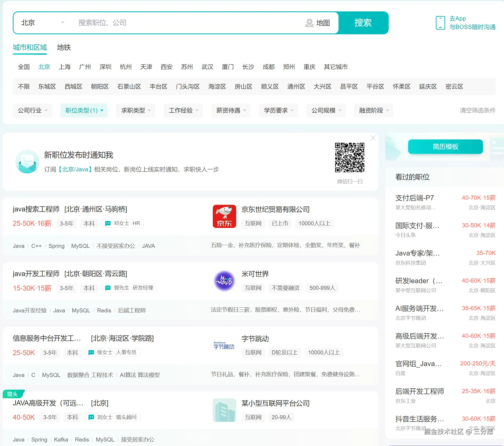Filter by 不限 district option

pos(24,87)
